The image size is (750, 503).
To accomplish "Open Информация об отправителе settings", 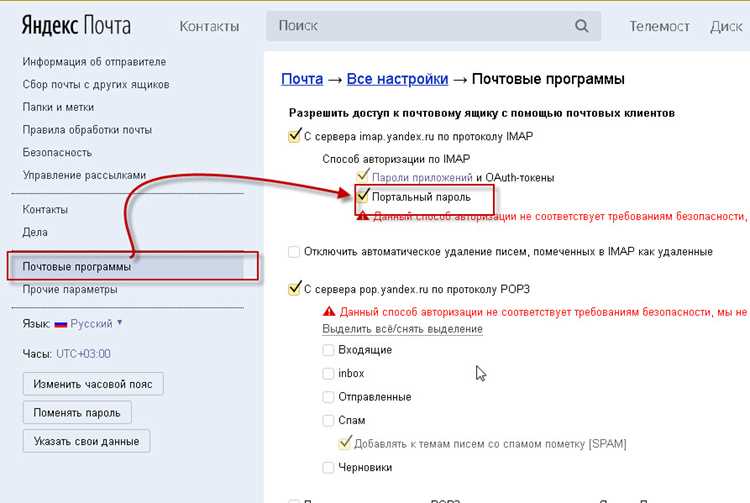I will pos(94,62).
